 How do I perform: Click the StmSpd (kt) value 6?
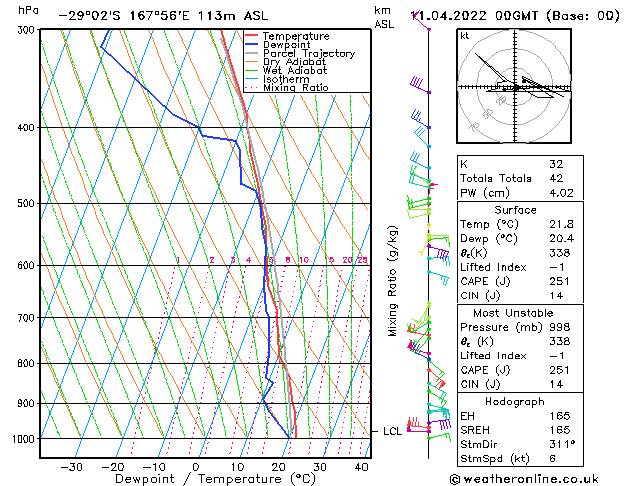(552, 458)
